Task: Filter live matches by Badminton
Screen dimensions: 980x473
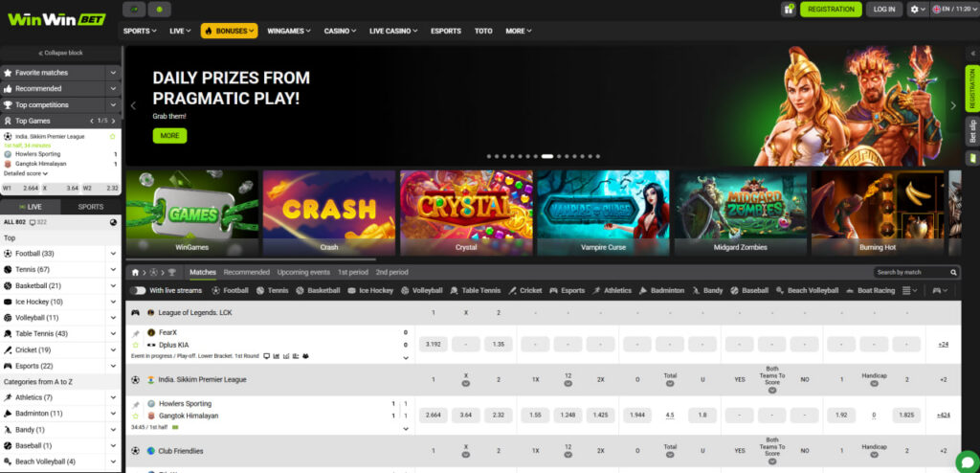Action: (x=662, y=290)
